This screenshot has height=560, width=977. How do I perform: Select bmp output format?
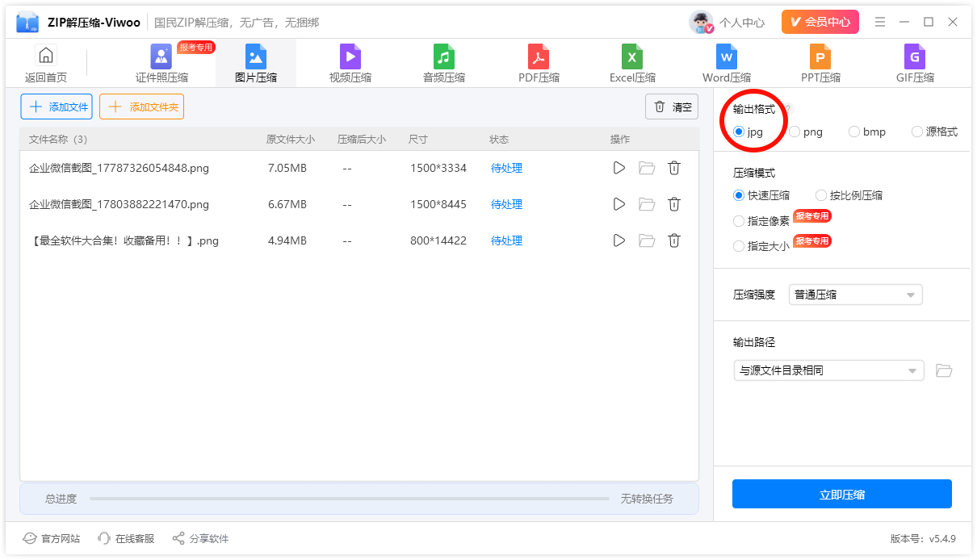[x=867, y=132]
